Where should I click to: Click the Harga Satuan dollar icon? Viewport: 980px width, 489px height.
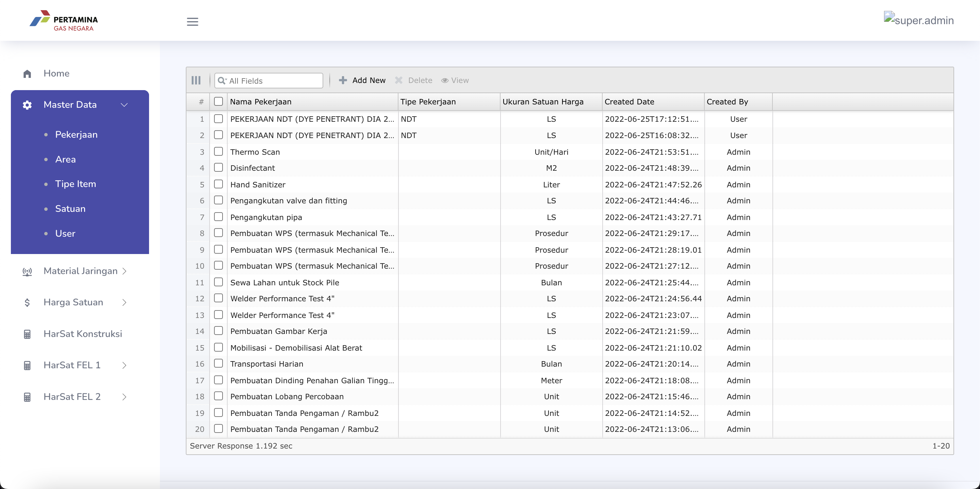point(27,303)
